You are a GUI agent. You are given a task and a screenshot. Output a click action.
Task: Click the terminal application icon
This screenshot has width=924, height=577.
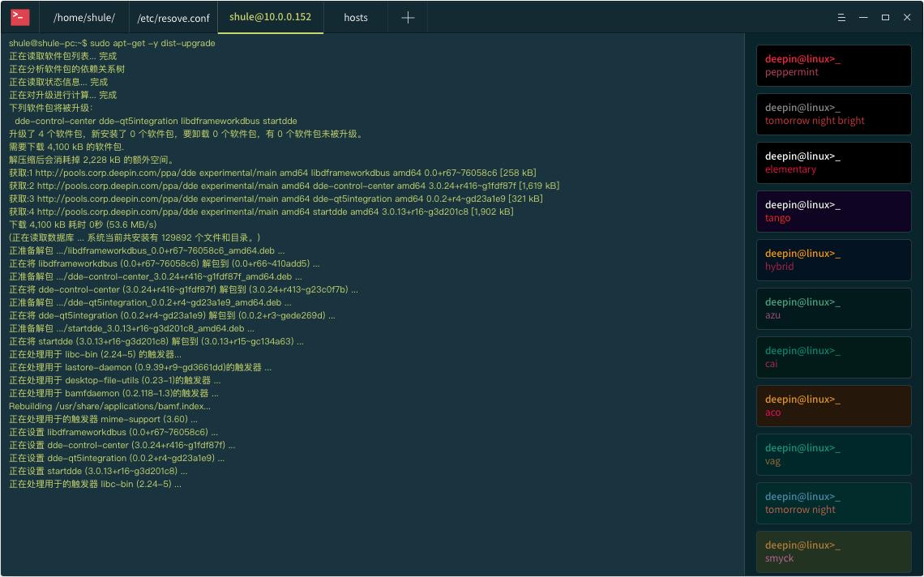point(19,17)
